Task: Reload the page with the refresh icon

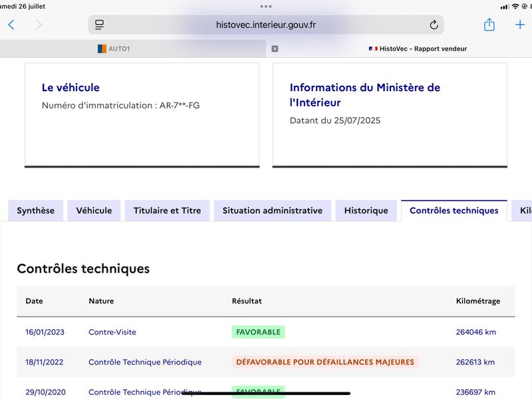Action: 434,25
